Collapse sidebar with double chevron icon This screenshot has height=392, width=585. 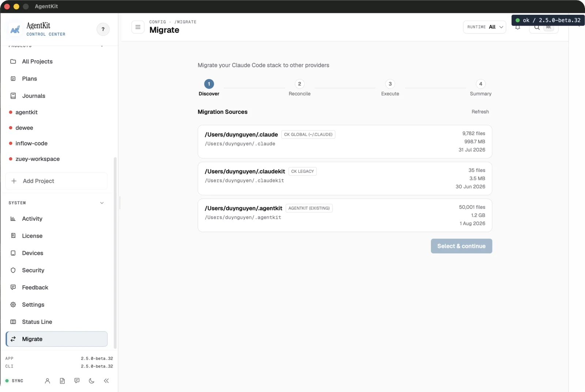point(106,381)
